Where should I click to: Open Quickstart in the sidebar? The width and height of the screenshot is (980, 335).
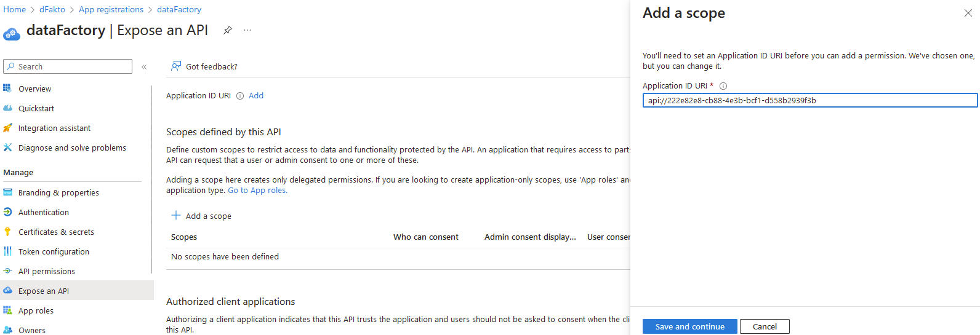[x=36, y=109]
